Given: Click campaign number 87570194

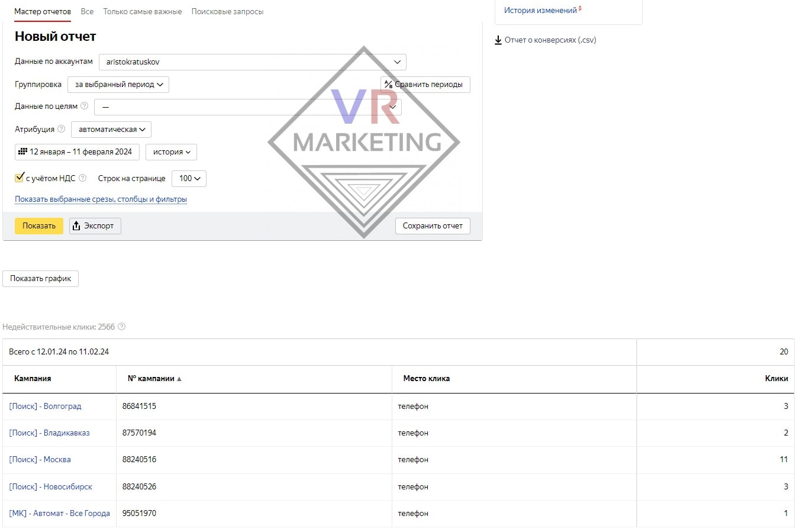Looking at the screenshot, I should [x=139, y=433].
